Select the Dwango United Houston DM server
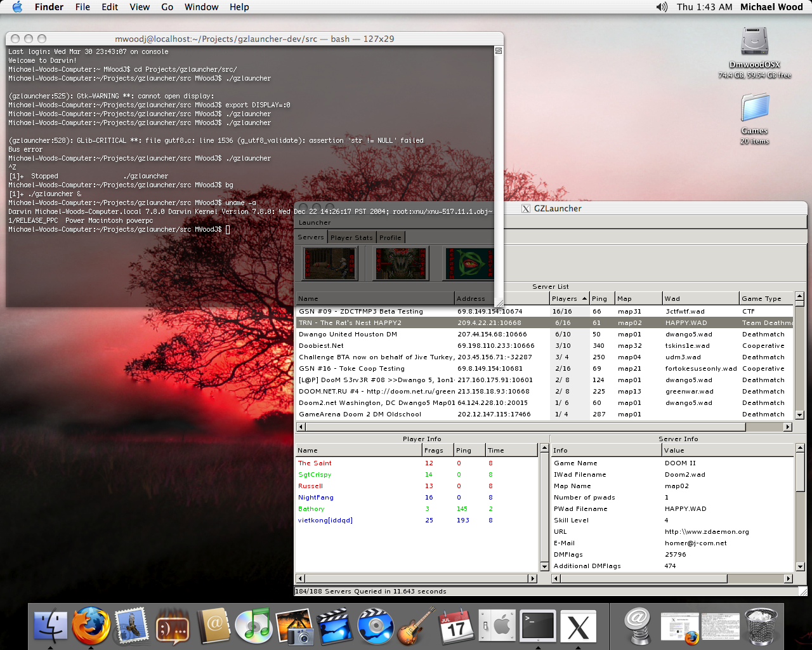This screenshot has width=812, height=650. click(348, 335)
